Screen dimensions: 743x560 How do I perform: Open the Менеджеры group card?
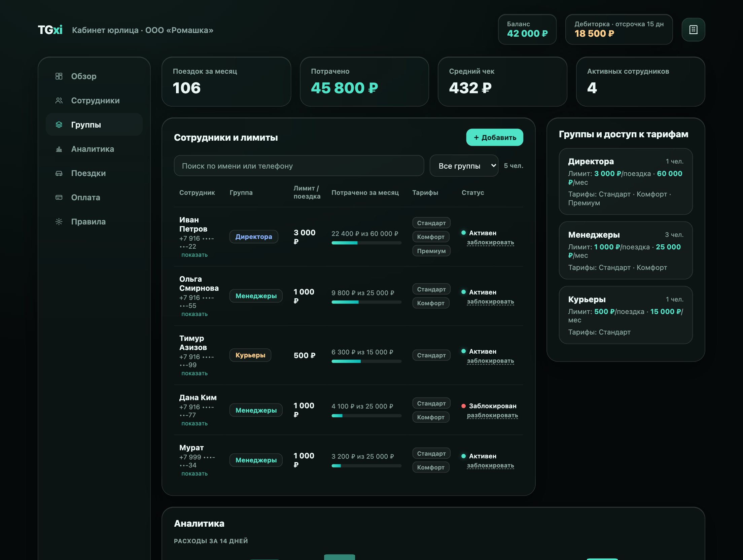626,250
